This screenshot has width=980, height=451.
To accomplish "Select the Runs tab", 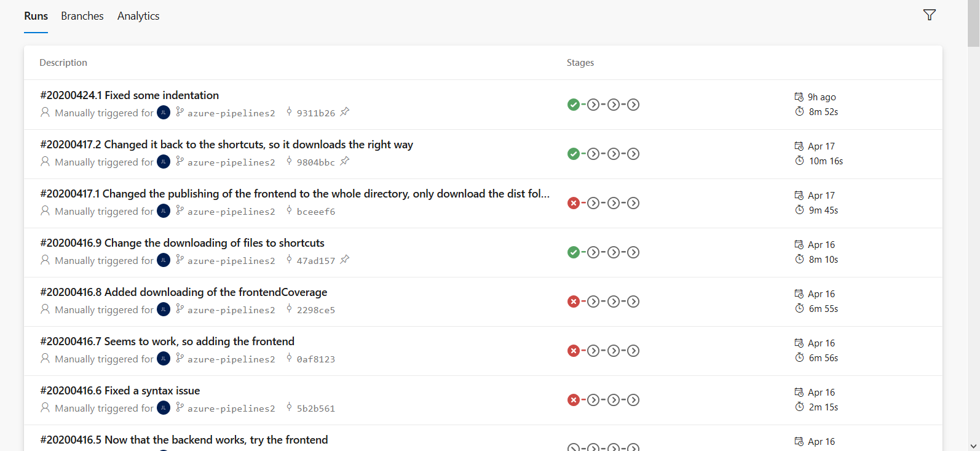I will [36, 16].
